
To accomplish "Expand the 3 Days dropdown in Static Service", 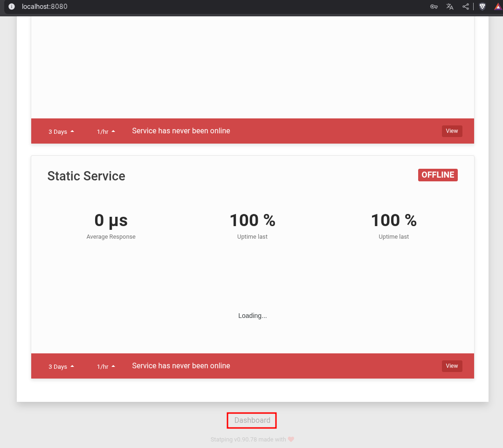I will tap(61, 366).
